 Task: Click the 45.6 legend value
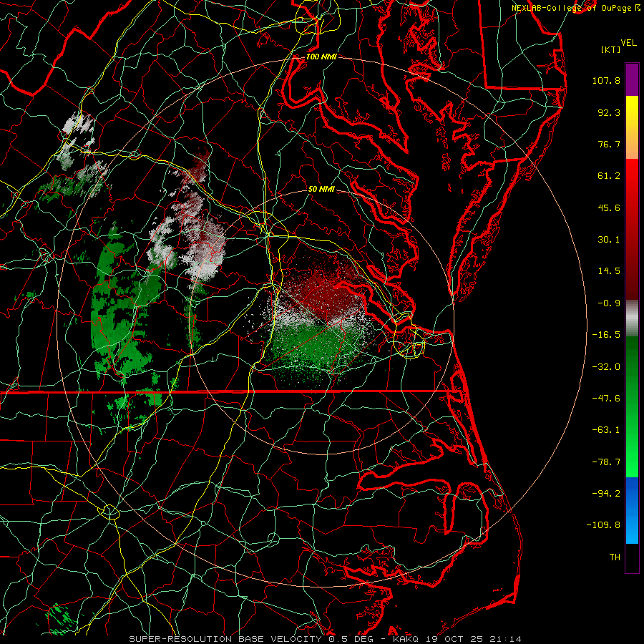(x=609, y=208)
